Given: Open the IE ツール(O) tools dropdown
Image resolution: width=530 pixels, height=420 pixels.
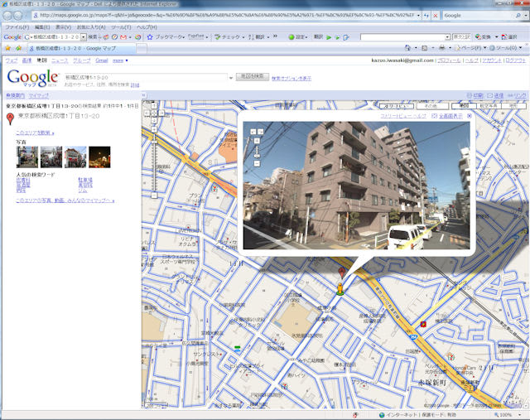Looking at the screenshot, I should click(x=506, y=48).
